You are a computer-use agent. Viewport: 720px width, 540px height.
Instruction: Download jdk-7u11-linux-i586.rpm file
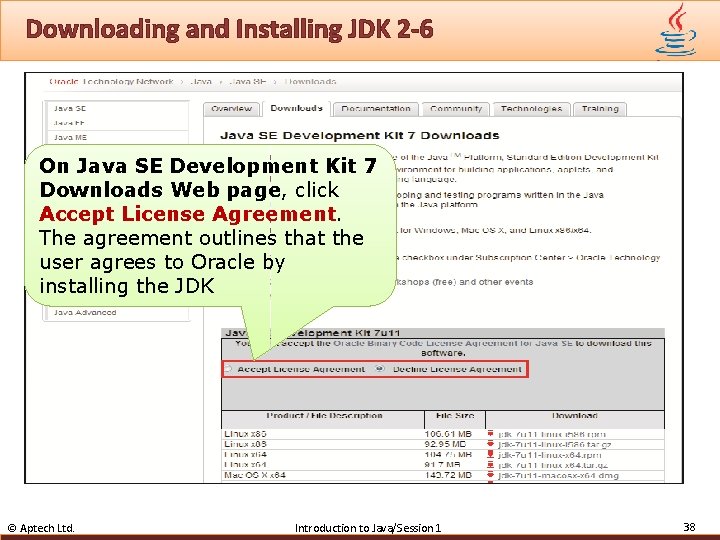pyautogui.click(x=551, y=434)
